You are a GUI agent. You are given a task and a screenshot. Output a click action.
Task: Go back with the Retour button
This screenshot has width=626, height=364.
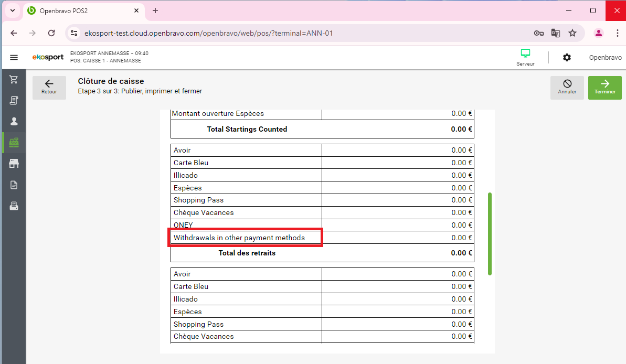tap(49, 88)
